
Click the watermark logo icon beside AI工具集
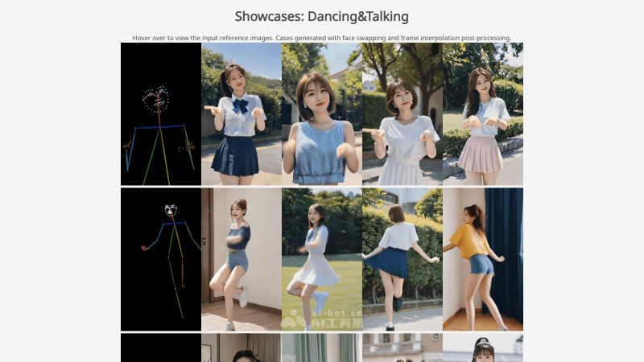pos(294,319)
